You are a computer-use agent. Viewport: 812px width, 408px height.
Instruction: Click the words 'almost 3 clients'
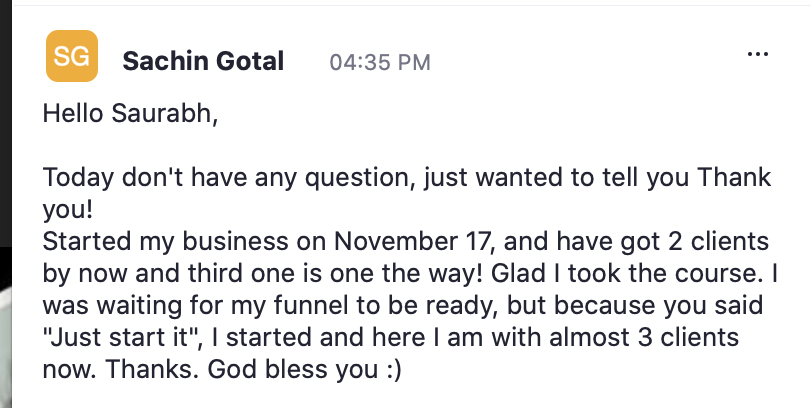[644, 338]
